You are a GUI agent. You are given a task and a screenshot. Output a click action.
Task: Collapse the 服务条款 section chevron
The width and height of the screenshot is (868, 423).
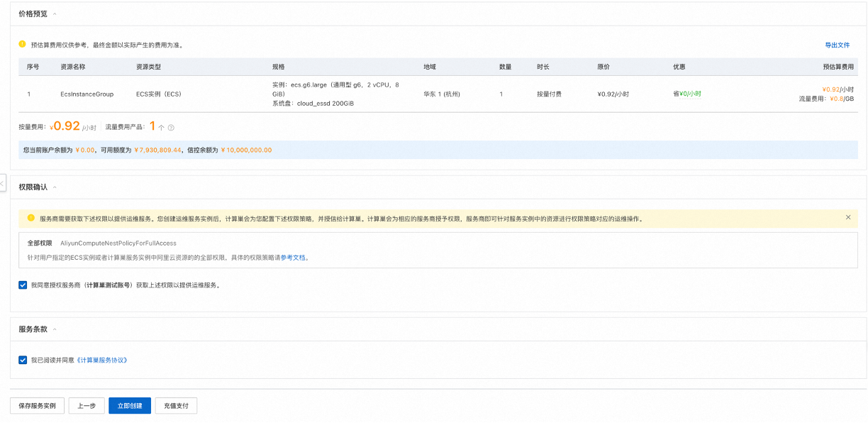click(55, 329)
